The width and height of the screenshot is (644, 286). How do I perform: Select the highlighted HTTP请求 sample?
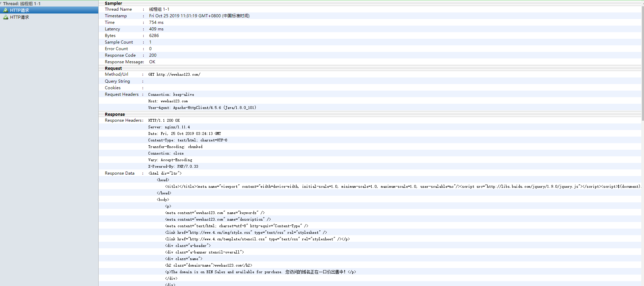[x=49, y=10]
